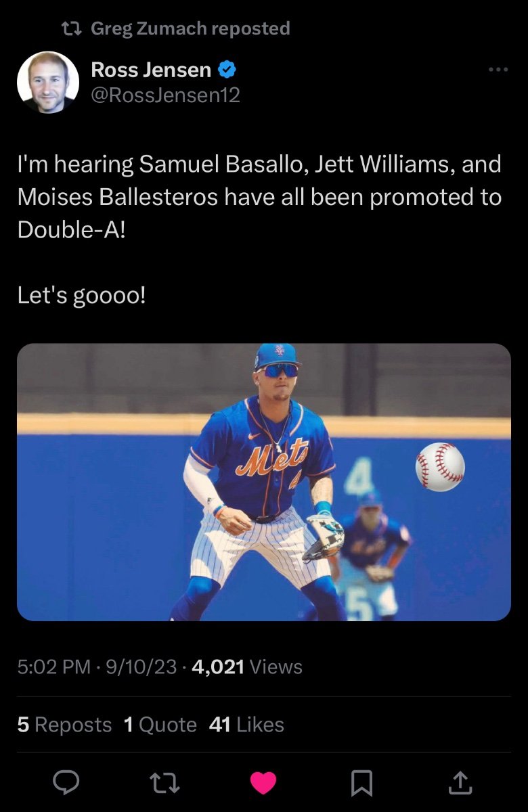Screen dimensions: 528x812
Task: Tap the repost arrows icon in the action bar
Action: point(164,783)
